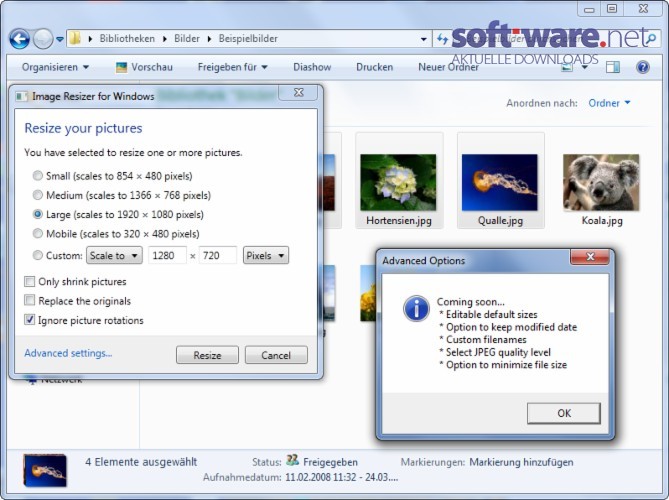Click the Hortensien.jpg file name
The height and width of the screenshot is (500, 669).
tap(399, 221)
